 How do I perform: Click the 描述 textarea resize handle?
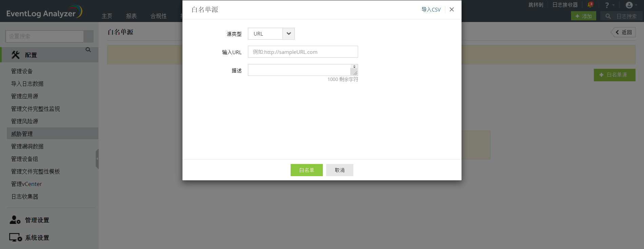click(x=355, y=73)
